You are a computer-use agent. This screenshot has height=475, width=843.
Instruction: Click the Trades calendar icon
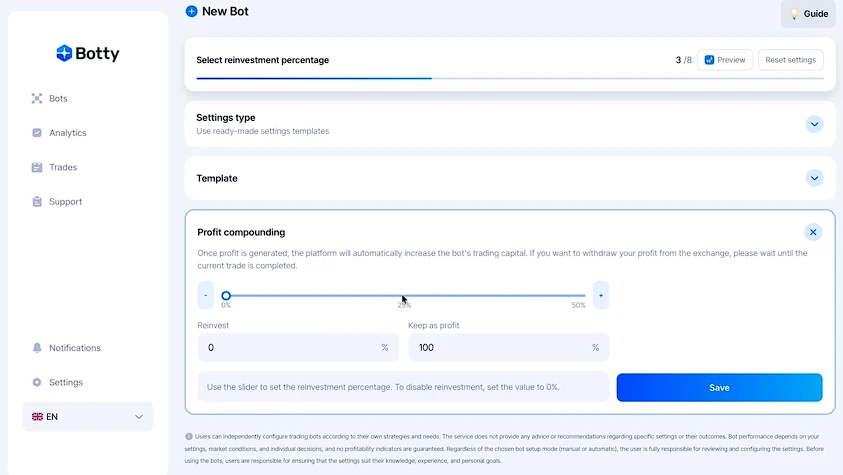(x=37, y=167)
